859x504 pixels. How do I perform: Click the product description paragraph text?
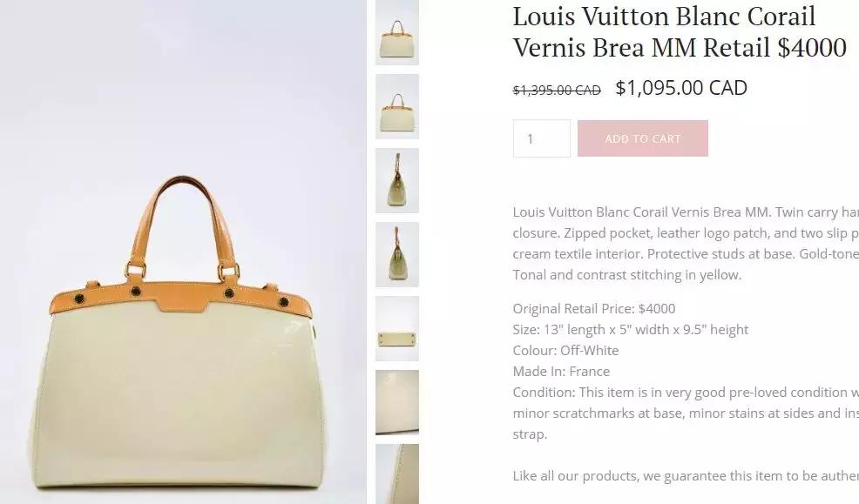[686, 244]
